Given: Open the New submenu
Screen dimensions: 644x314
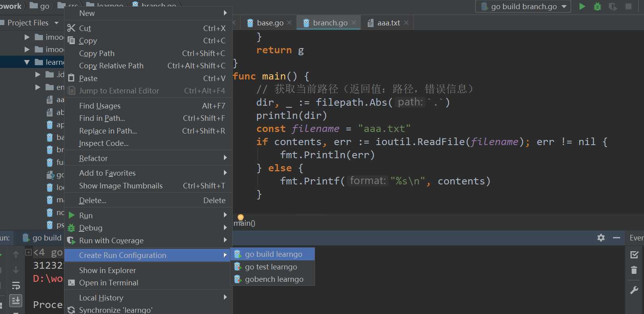Looking at the screenshot, I should tap(148, 13).
